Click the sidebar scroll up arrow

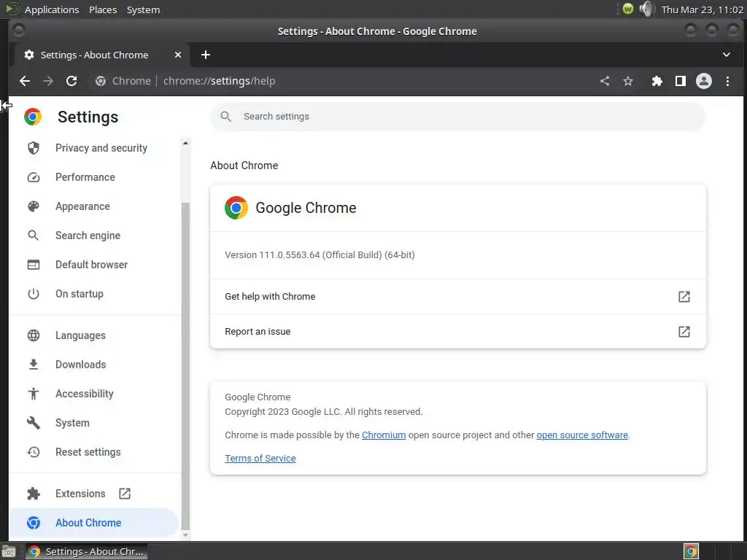[185, 143]
